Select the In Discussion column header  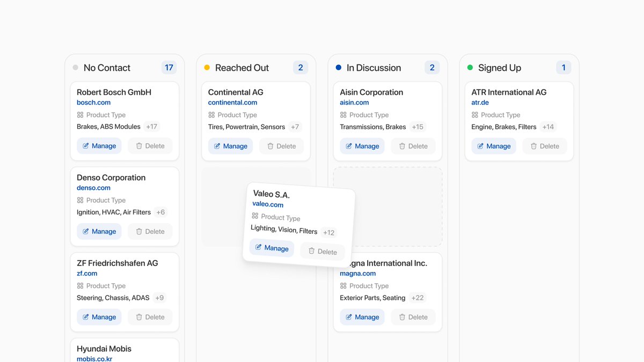(374, 68)
